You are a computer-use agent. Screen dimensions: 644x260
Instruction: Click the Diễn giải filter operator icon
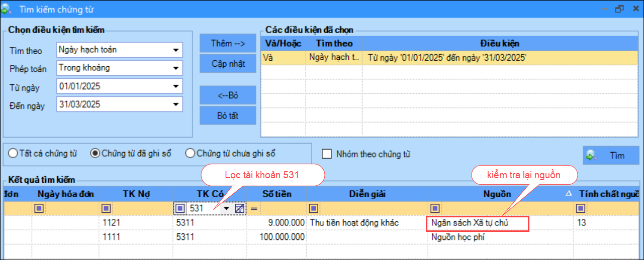313,208
